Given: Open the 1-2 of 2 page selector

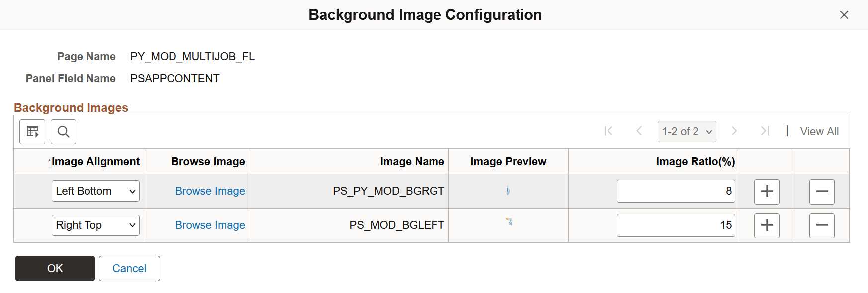Looking at the screenshot, I should [687, 131].
